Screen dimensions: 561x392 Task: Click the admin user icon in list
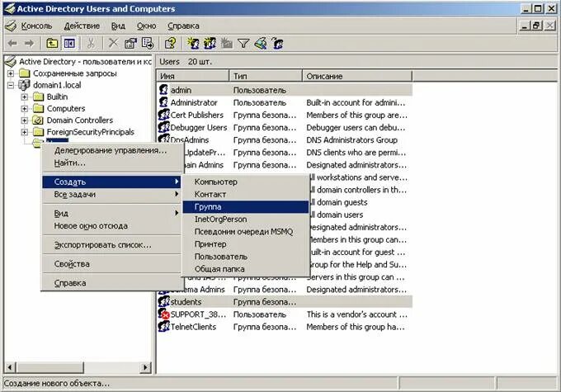tap(163, 90)
